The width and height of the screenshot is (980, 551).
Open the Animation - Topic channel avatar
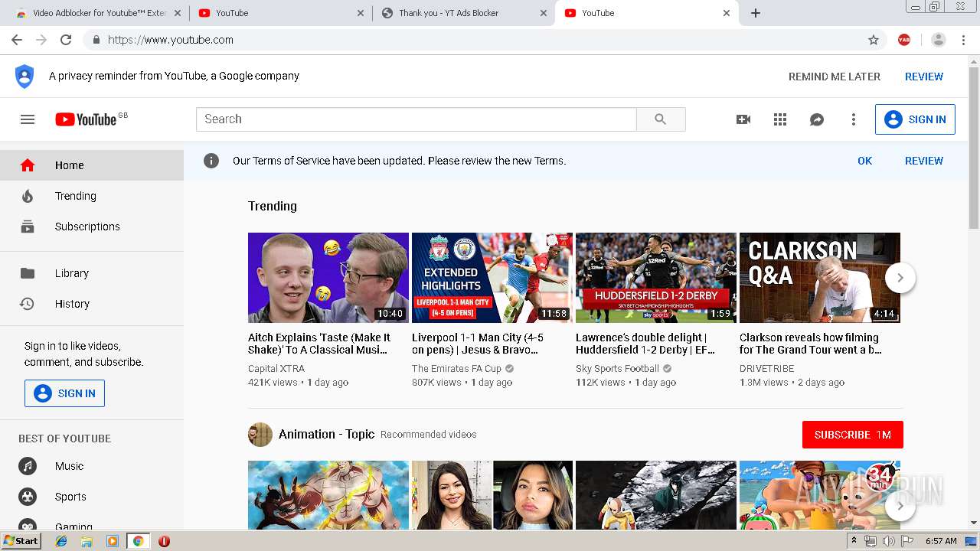click(x=260, y=434)
